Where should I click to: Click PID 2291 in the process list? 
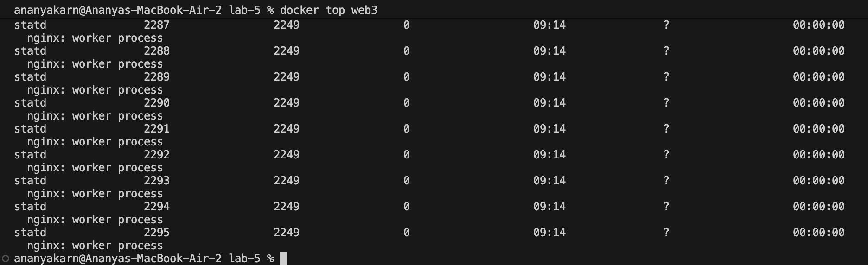156,129
